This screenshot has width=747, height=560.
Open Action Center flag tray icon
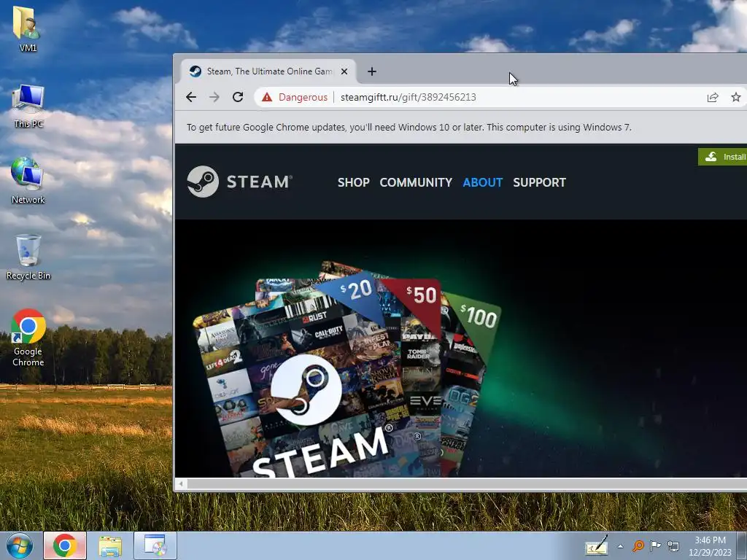(x=656, y=545)
